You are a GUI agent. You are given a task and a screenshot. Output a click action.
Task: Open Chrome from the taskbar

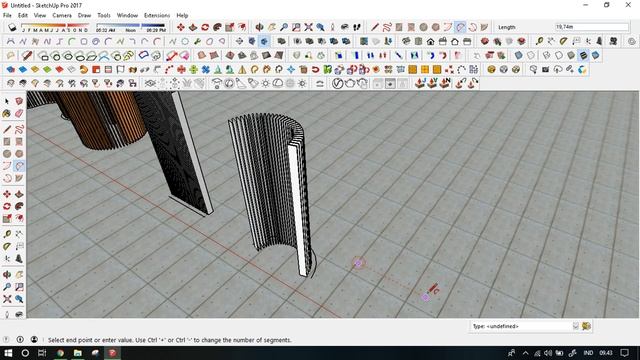coord(60,353)
